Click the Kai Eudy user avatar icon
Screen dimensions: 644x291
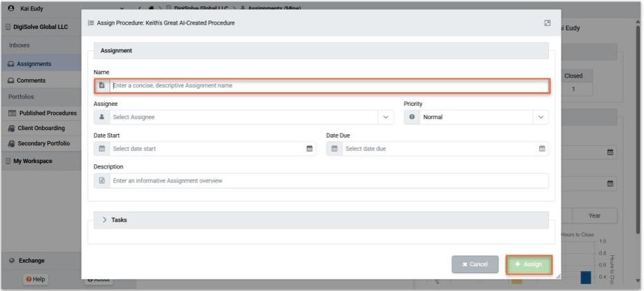pos(11,8)
